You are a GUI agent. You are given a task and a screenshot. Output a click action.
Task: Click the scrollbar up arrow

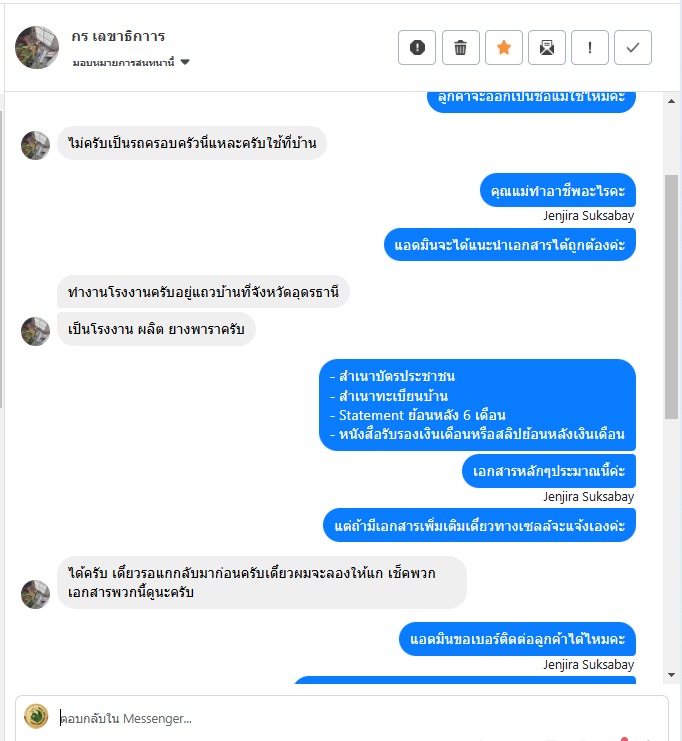(x=672, y=101)
